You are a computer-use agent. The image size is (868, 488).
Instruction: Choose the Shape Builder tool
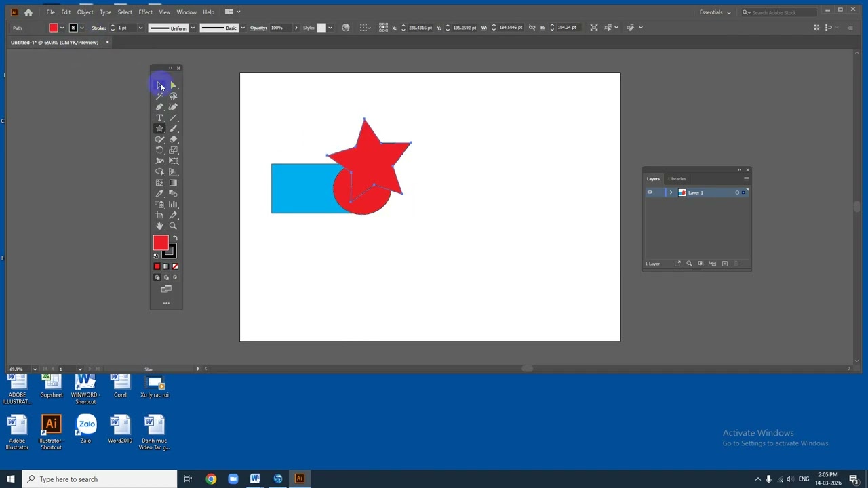point(159,172)
